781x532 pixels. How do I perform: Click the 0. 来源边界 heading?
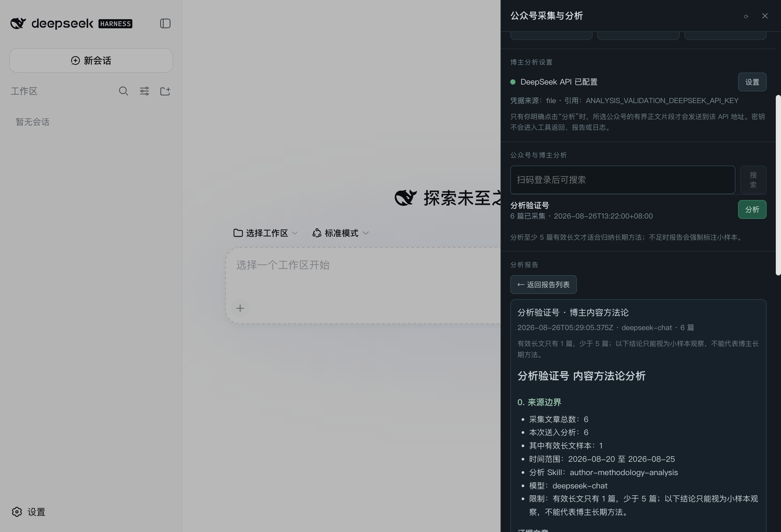tap(539, 402)
